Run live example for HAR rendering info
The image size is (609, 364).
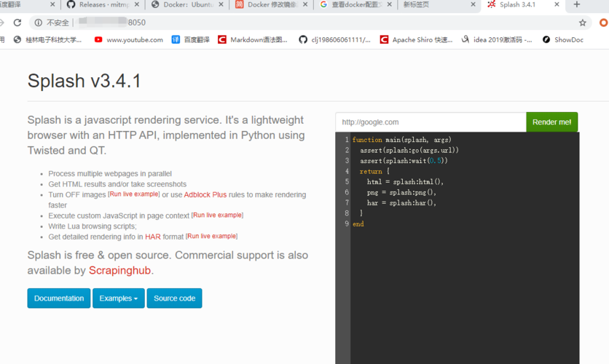tap(212, 236)
